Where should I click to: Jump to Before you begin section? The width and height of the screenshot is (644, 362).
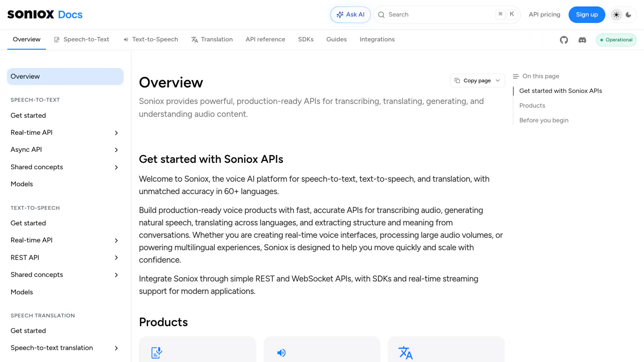pyautogui.click(x=544, y=120)
